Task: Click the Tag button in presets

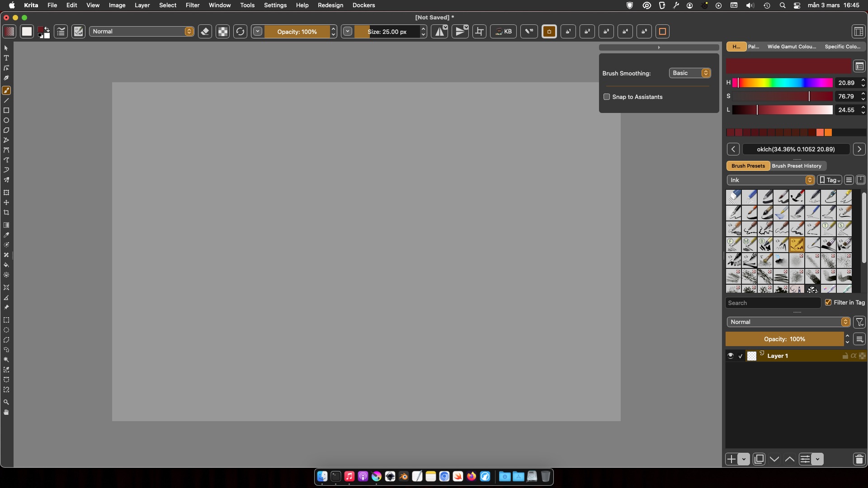Action: (830, 180)
